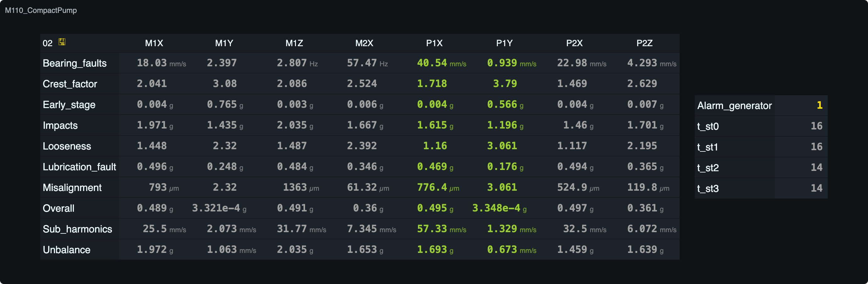The height and width of the screenshot is (284, 868).
Task: Click green Unbalance P1Y value 0.673 mm/s
Action: pyautogui.click(x=512, y=250)
